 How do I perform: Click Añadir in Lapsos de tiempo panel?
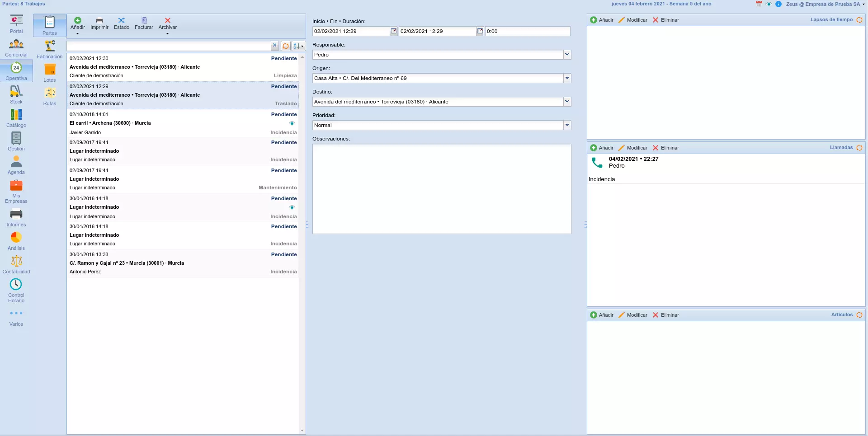pos(602,20)
